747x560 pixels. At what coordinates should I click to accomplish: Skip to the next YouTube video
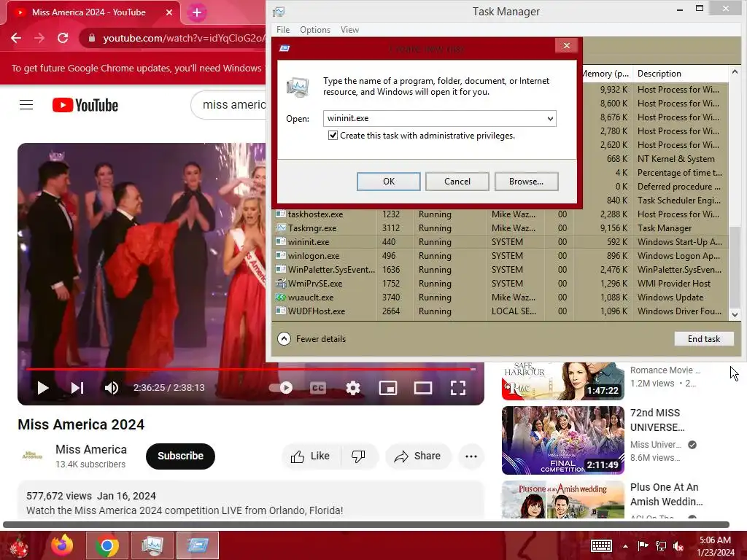point(77,388)
